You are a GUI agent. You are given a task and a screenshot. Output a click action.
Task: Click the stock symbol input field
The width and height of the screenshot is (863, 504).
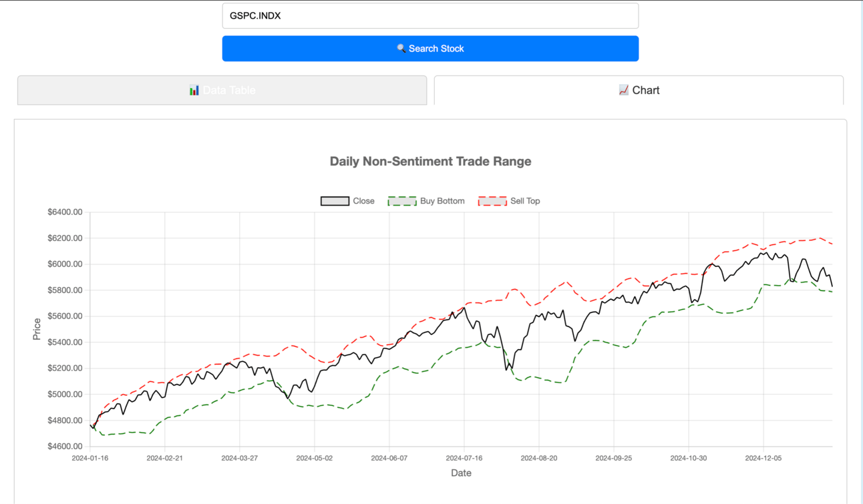pos(430,16)
